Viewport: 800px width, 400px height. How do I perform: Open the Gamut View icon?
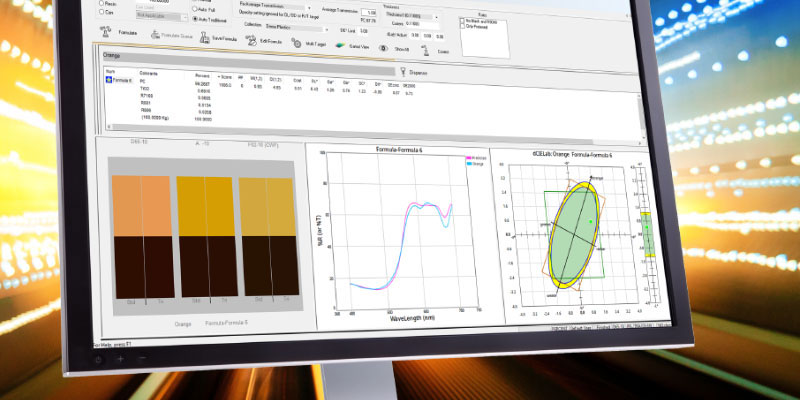[x=340, y=46]
